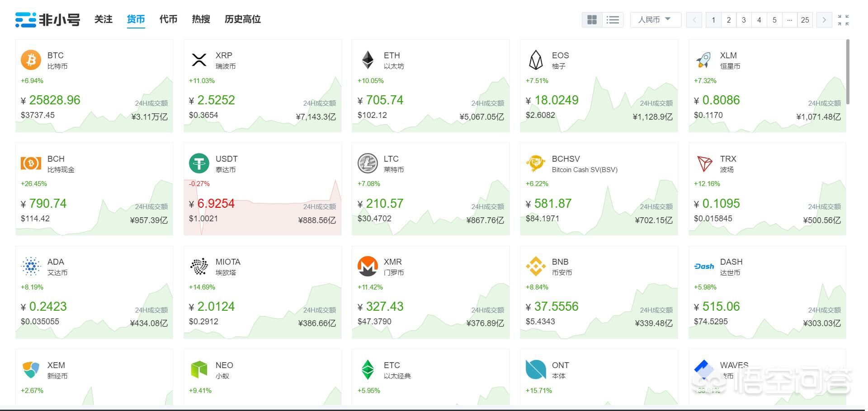
Task: Click the XRP ripple coin icon
Action: pos(199,60)
